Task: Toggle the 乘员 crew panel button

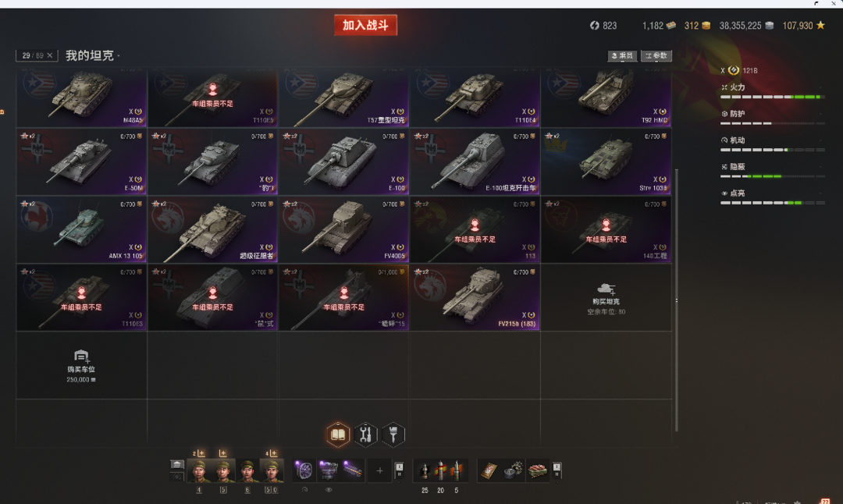Action: (x=623, y=56)
